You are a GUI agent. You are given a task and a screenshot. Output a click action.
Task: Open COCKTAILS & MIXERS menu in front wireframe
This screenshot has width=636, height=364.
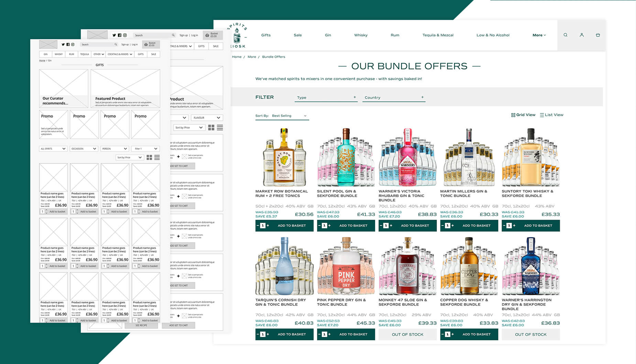point(120,54)
